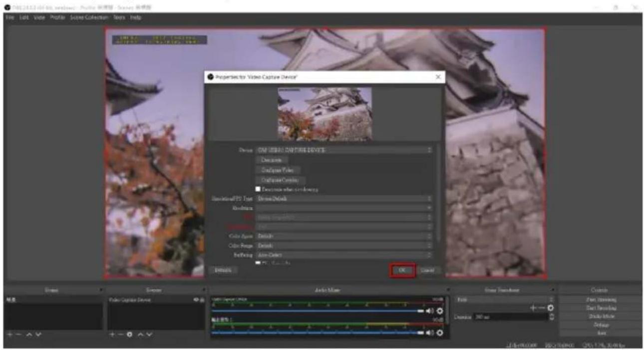The height and width of the screenshot is (350, 644).
Task: Click OBS logo in Properties dialog title
Action: 211,77
